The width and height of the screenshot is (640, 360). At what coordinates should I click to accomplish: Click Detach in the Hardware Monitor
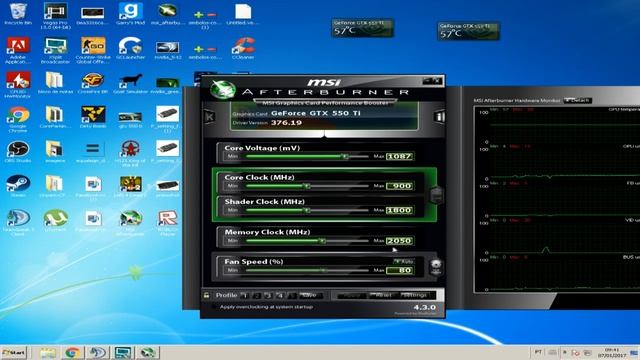(578, 100)
